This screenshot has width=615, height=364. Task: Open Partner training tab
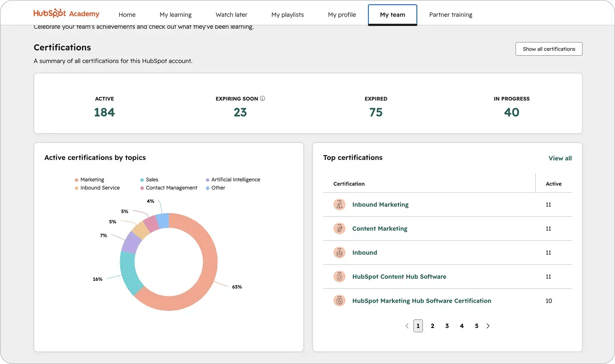(451, 15)
